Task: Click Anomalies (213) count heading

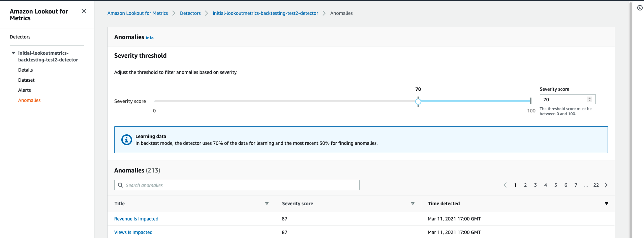Action: click(137, 170)
